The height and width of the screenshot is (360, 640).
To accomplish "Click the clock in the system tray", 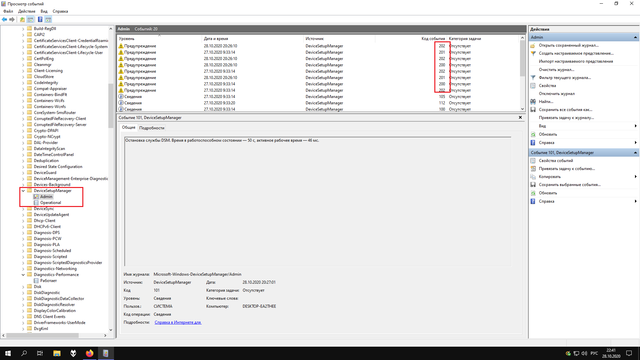I will coord(611,353).
